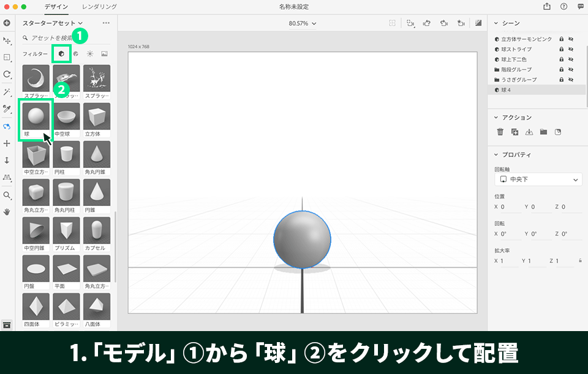Open the render preview icon above the canvas

477,22
